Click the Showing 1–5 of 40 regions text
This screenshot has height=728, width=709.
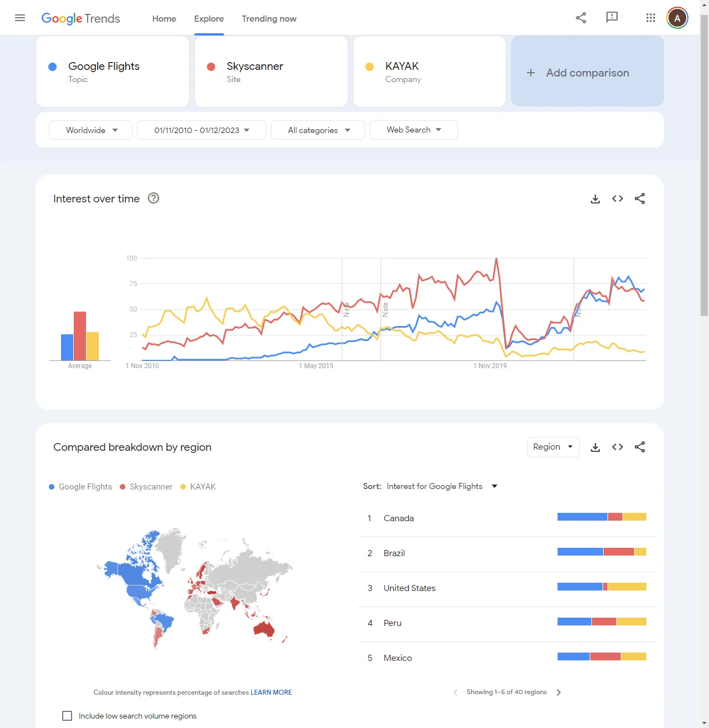(507, 692)
